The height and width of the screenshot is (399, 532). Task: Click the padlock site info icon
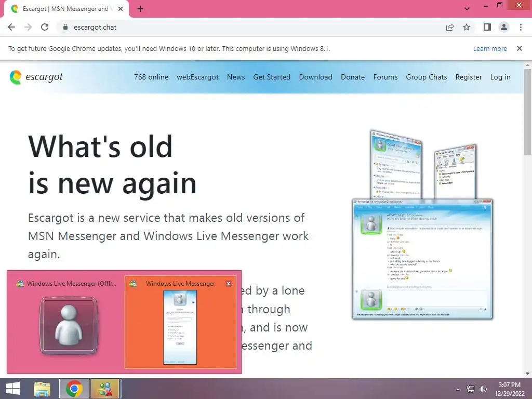point(65,27)
